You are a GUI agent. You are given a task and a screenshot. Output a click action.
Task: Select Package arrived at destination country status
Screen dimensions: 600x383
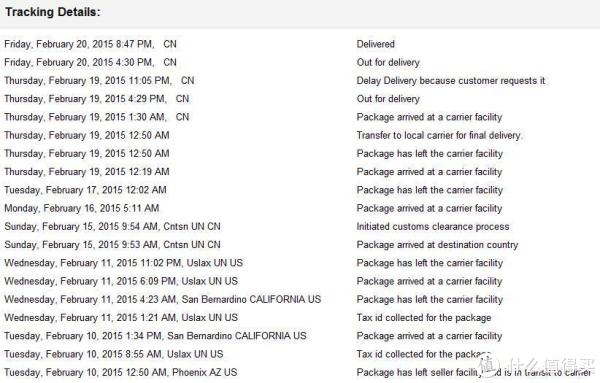point(437,245)
